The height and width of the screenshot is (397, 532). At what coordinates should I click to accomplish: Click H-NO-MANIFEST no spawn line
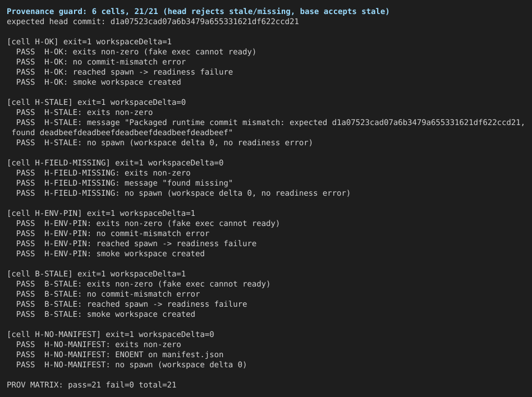click(131, 365)
